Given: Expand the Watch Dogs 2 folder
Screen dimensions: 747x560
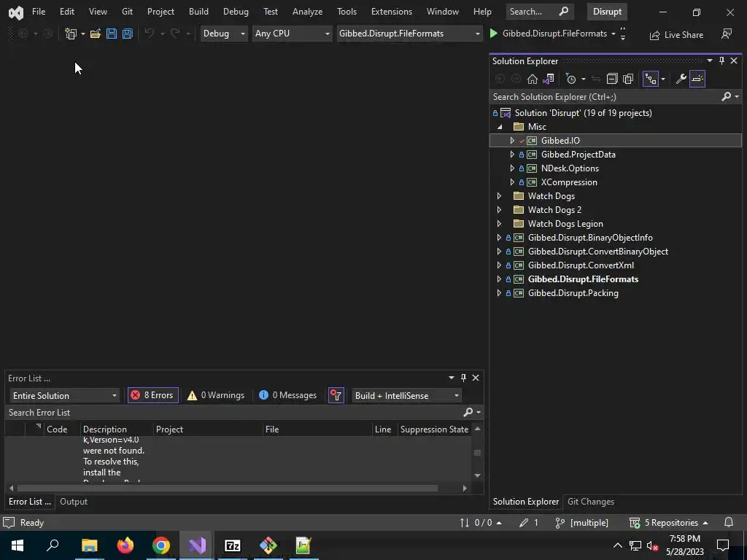Looking at the screenshot, I should click(500, 210).
